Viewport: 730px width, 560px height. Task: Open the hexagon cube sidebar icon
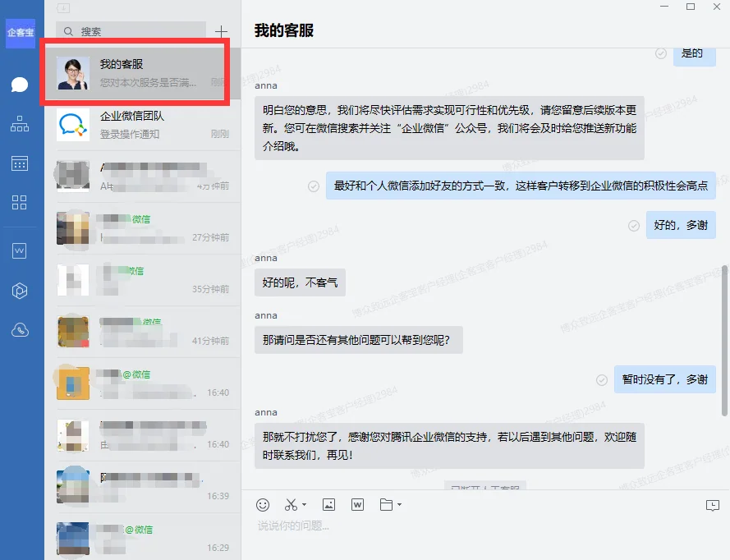coord(20,291)
